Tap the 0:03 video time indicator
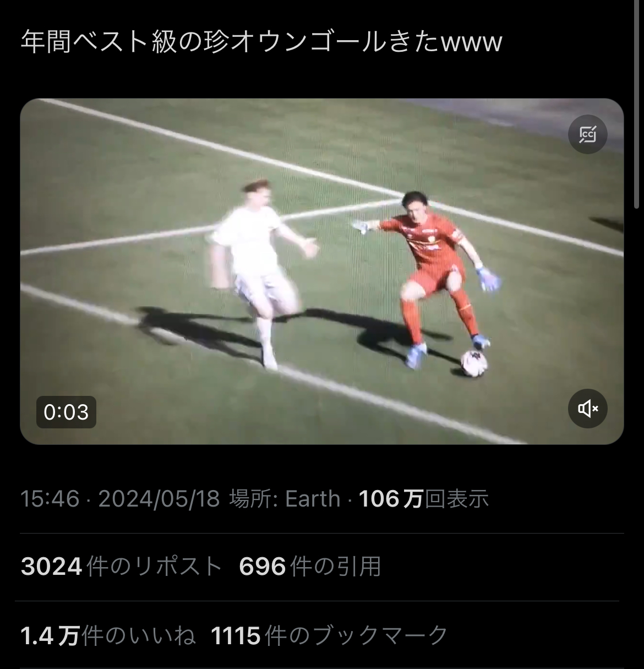This screenshot has width=644, height=669. tap(66, 412)
